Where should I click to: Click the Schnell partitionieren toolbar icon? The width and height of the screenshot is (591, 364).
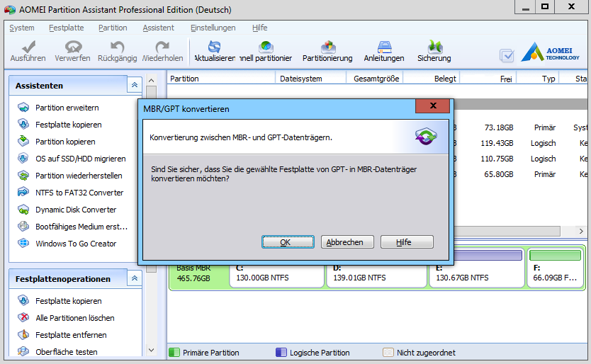[x=266, y=47]
